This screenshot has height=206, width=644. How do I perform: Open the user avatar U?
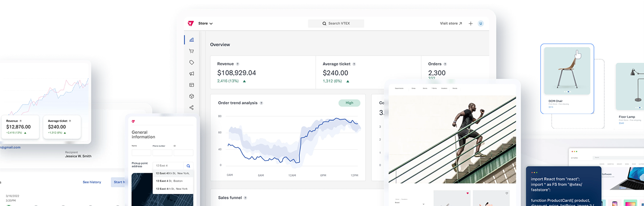(x=481, y=24)
